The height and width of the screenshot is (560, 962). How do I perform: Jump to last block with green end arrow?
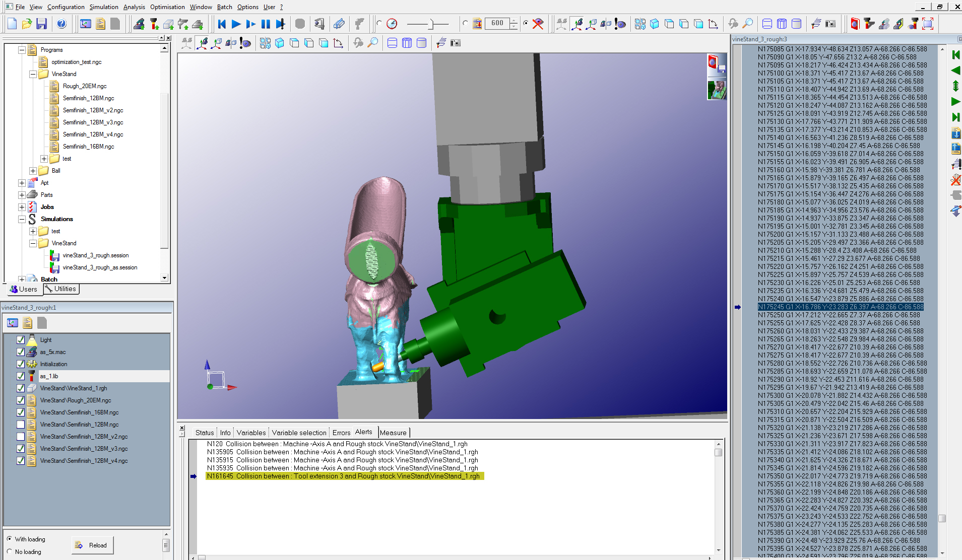[955, 117]
